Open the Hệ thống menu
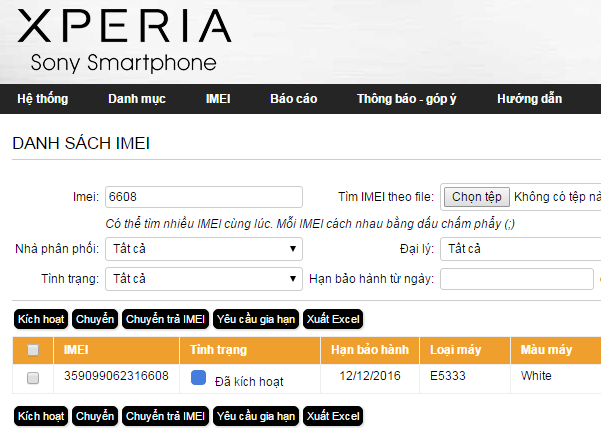This screenshot has width=601, height=428. (x=43, y=99)
